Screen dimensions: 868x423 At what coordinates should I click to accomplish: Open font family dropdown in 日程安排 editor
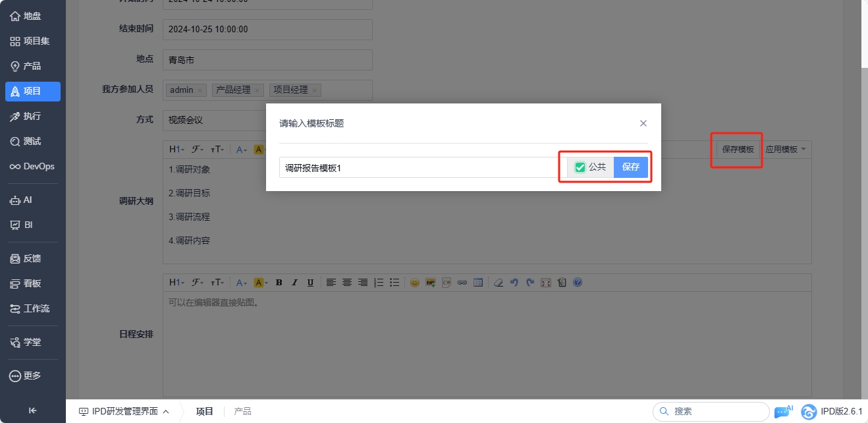(x=198, y=283)
